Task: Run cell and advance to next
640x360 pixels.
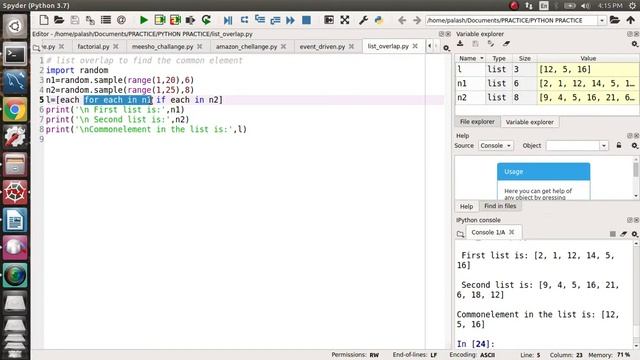Action: (175, 20)
